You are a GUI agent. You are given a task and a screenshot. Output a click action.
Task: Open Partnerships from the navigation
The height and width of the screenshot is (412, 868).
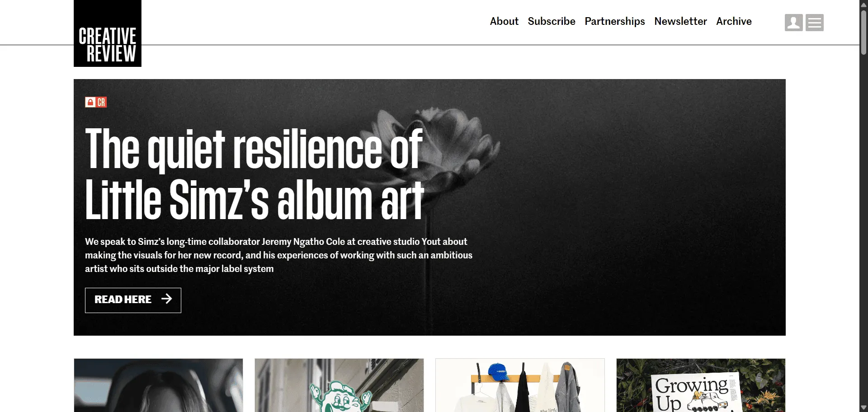coord(615,21)
